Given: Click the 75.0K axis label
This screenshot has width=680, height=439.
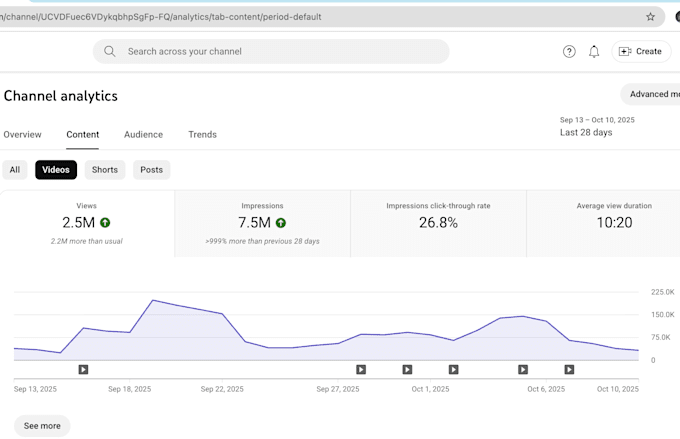Looking at the screenshot, I should (x=660, y=337).
